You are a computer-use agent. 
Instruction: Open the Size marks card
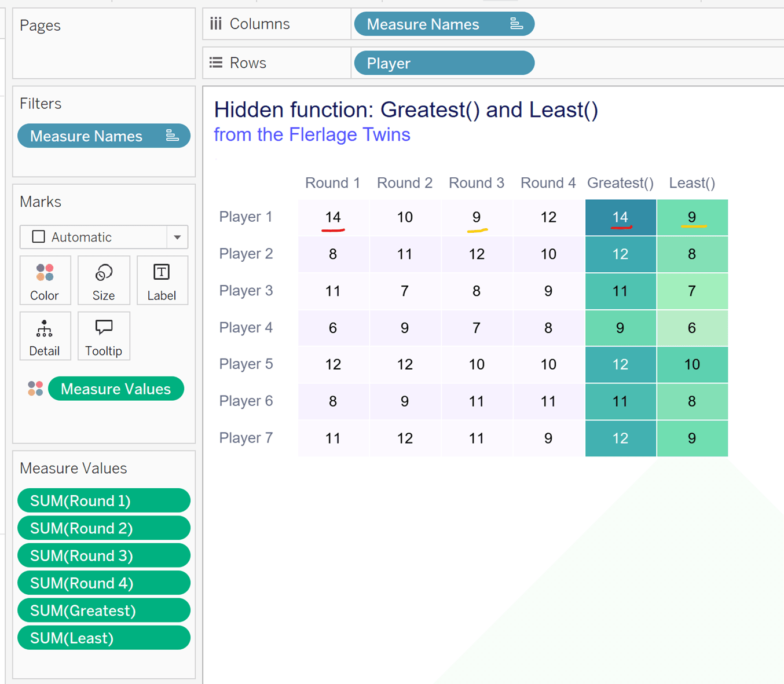[104, 280]
